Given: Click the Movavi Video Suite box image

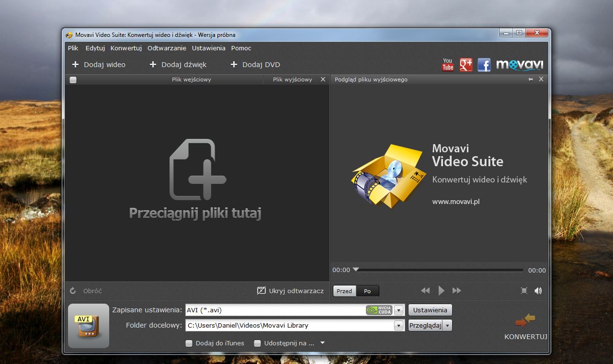Looking at the screenshot, I should coord(389,176).
